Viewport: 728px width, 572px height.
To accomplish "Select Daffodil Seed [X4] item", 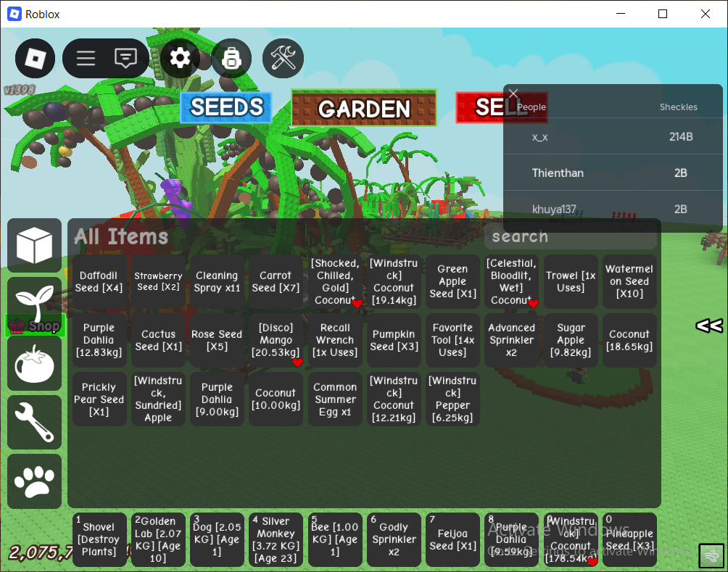I will pyautogui.click(x=99, y=281).
